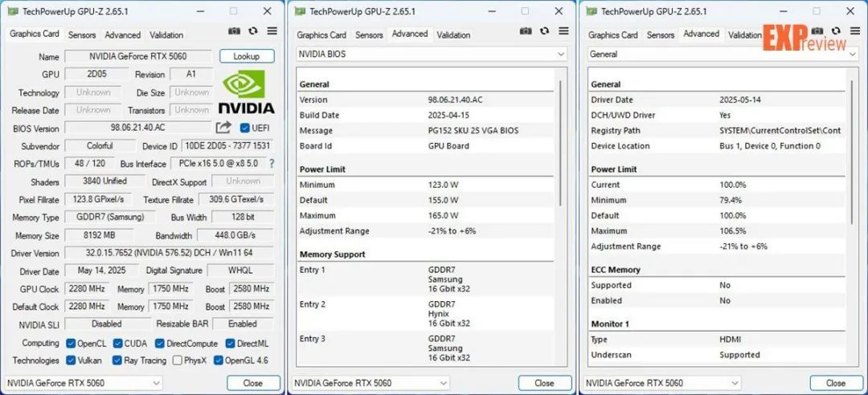Click Maximum power limit value 106.5%
Screen dimensions: 868x395
[732, 231]
